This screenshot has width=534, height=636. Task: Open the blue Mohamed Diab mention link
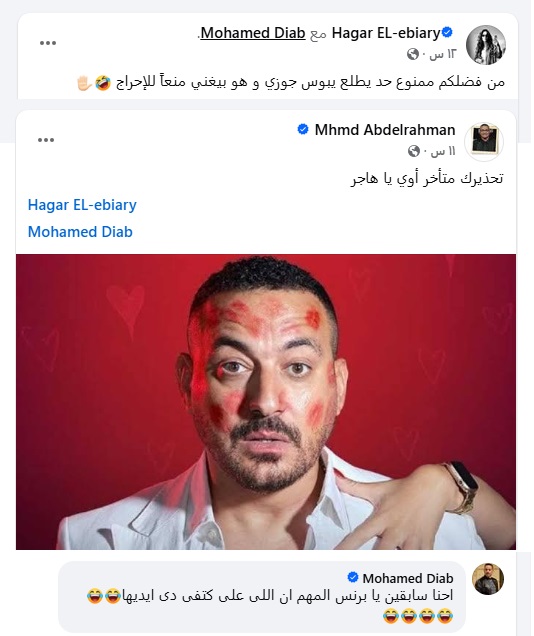[80, 232]
